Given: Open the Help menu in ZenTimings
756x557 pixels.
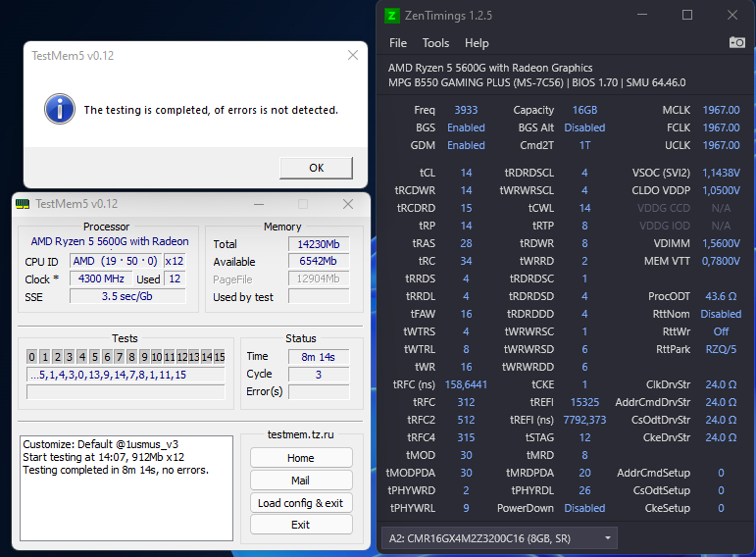Looking at the screenshot, I should click(477, 43).
